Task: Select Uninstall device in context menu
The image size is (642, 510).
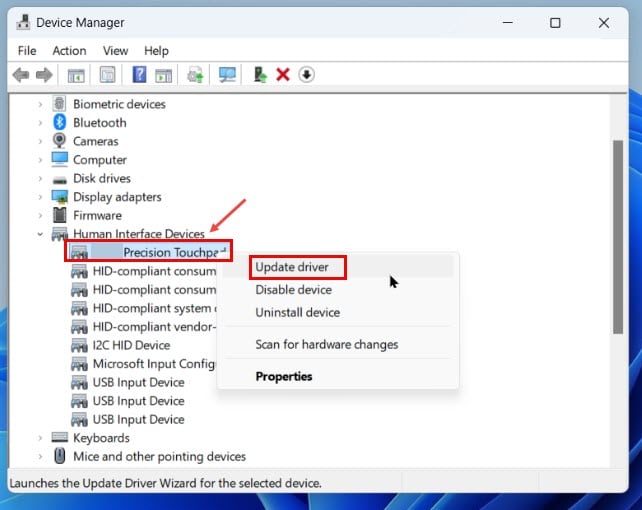Action: [x=297, y=312]
